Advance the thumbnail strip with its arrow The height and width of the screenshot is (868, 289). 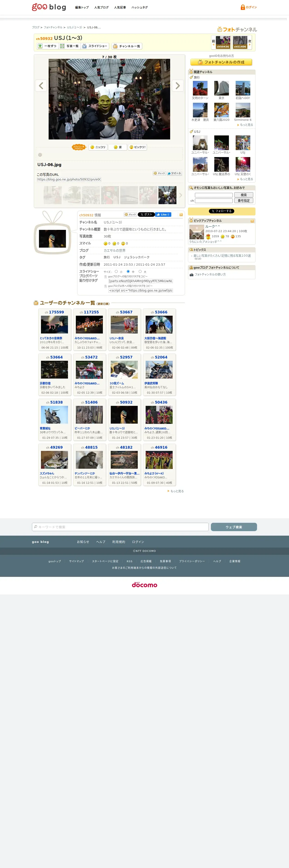coord(181,195)
